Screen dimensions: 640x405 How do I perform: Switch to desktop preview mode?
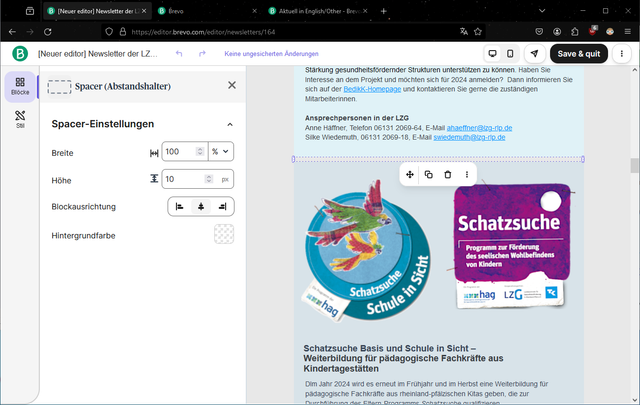pos(493,53)
